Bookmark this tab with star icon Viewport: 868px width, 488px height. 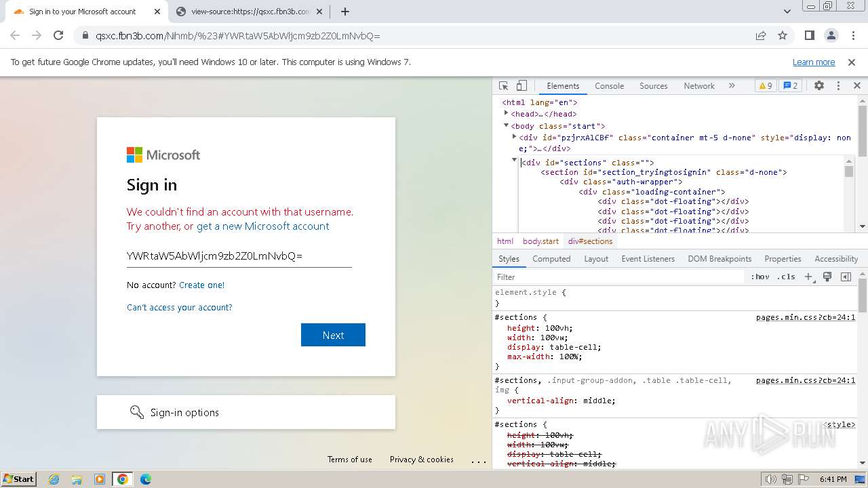pyautogui.click(x=783, y=36)
